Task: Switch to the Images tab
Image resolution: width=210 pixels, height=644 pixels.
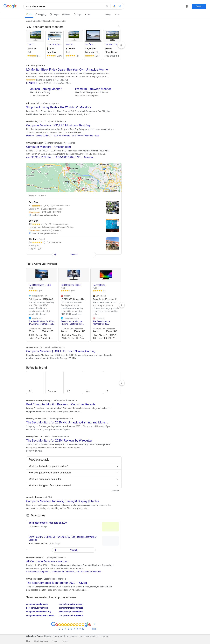Action: point(54,14)
